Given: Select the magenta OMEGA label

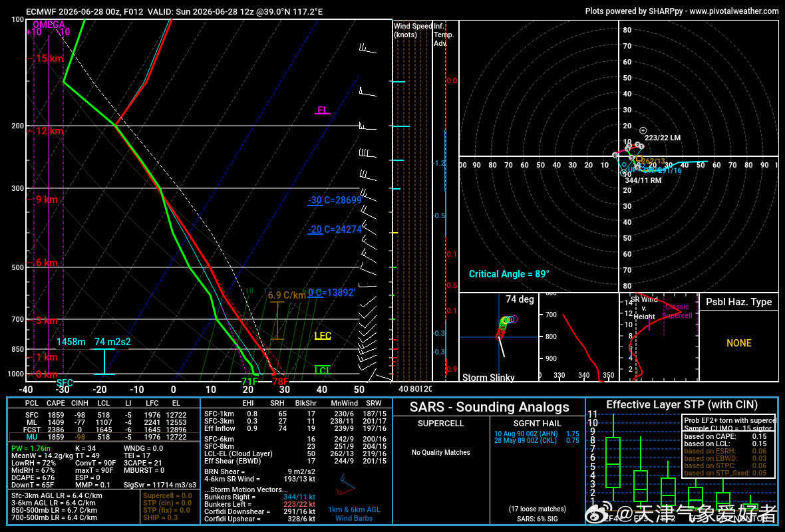Looking at the screenshot, I should point(49,25).
